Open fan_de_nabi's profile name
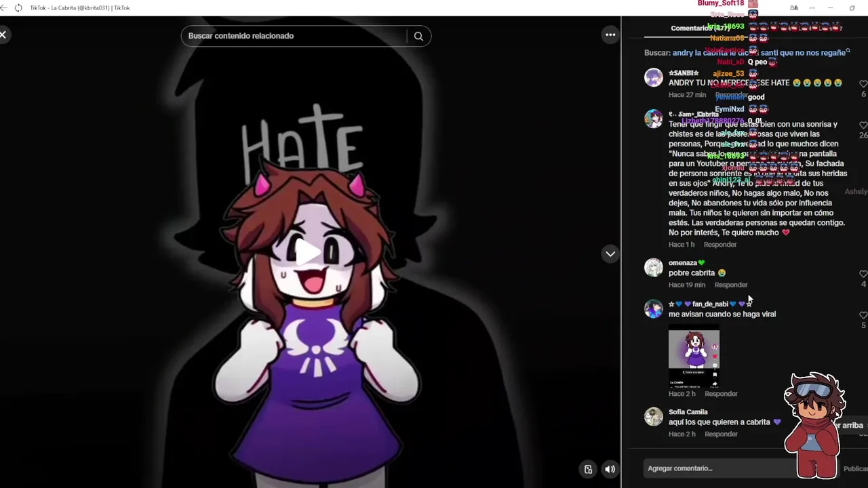The image size is (868, 488). 711,304
